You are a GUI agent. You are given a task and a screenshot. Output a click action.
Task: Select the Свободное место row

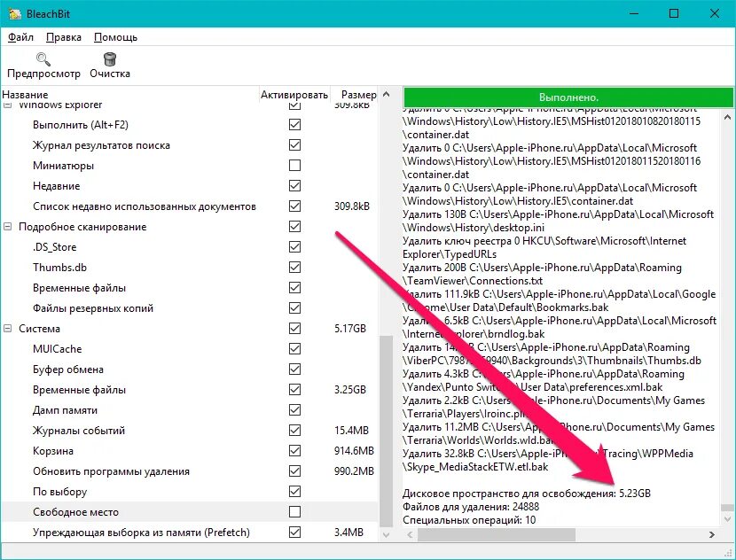pos(190,511)
